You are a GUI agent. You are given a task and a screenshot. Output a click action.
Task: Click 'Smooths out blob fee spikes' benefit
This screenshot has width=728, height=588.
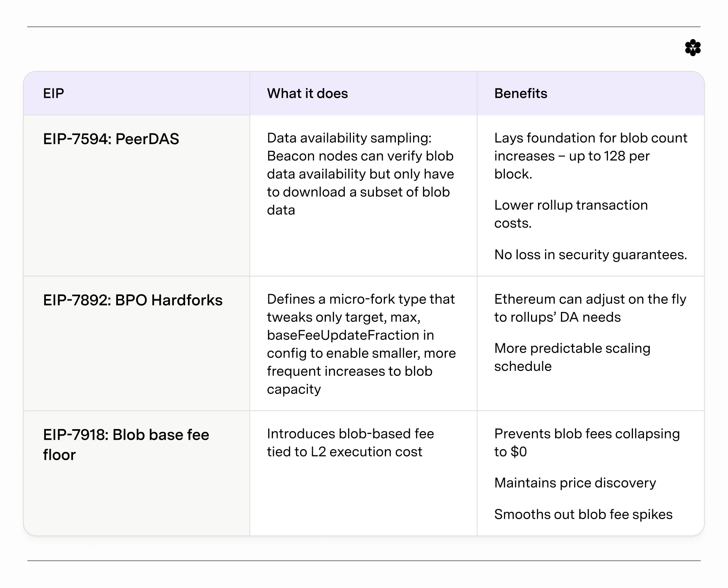[x=583, y=515]
